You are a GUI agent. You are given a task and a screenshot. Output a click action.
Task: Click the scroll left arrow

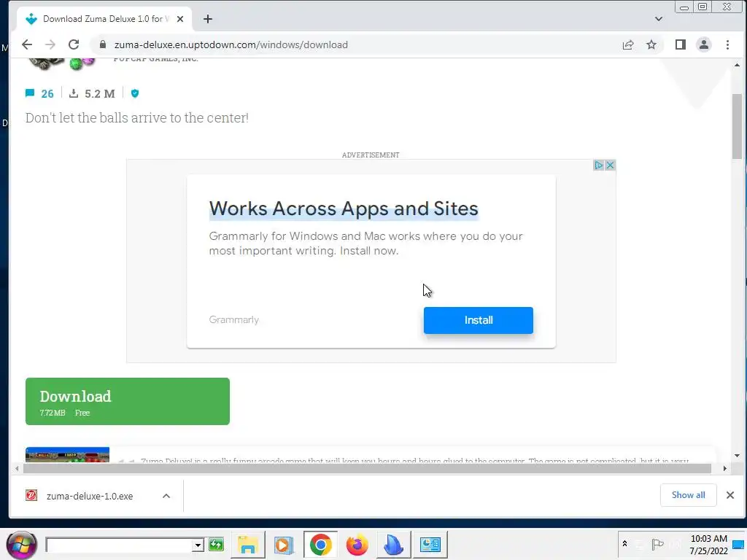pyautogui.click(x=18, y=469)
